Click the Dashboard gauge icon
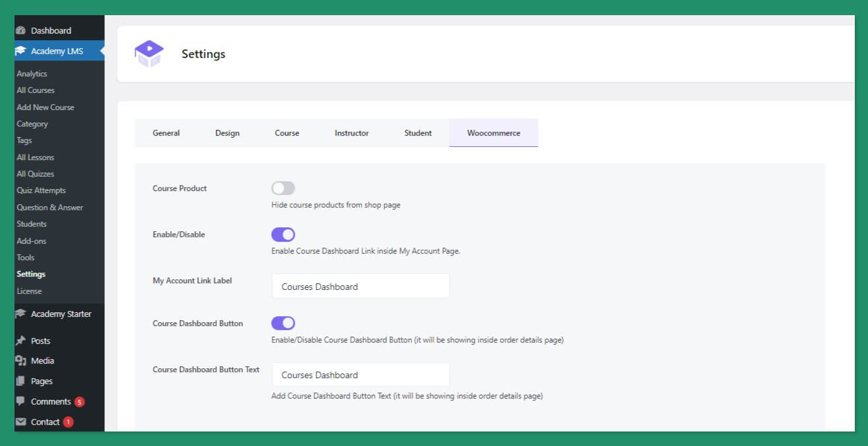The height and width of the screenshot is (446, 868). [22, 30]
